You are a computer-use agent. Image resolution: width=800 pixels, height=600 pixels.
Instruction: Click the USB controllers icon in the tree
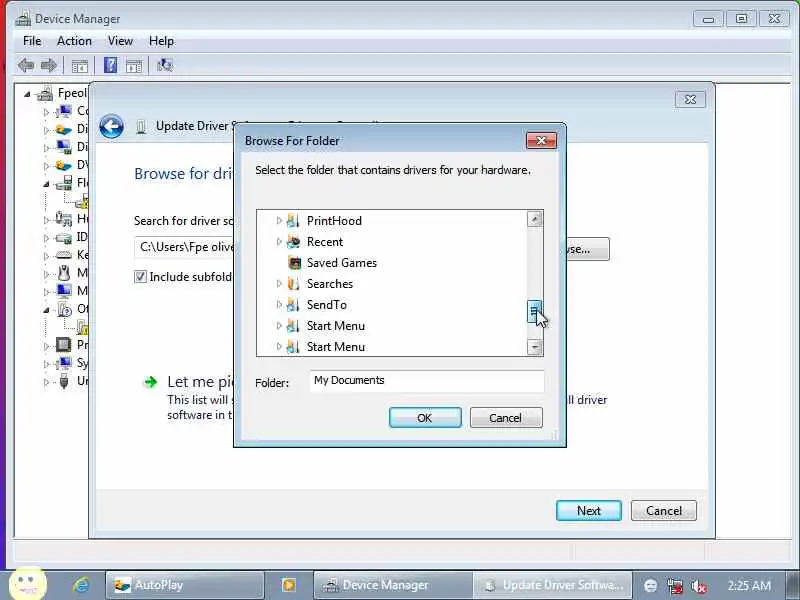pos(64,381)
